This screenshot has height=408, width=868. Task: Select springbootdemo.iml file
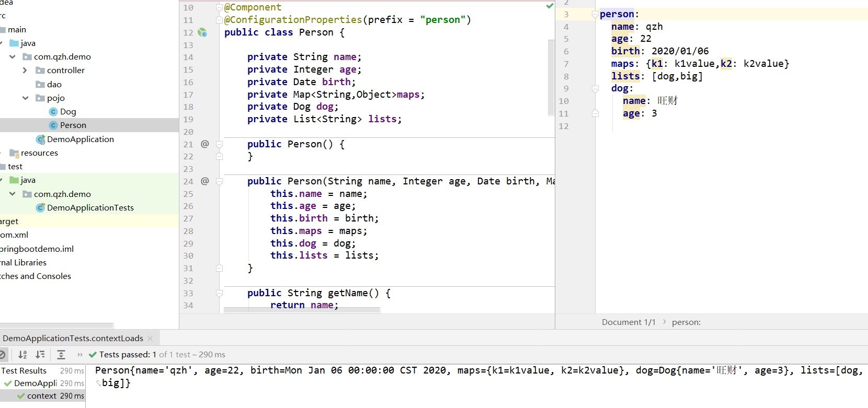37,249
